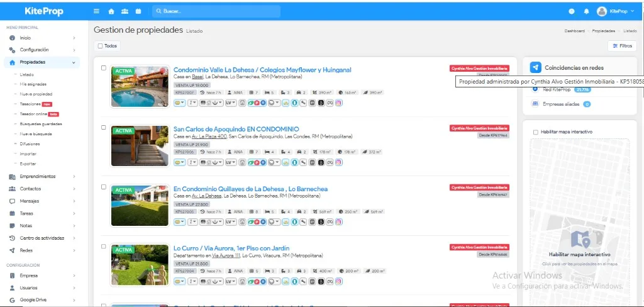This screenshot has width=644, height=307.
Task: Open the help icon beside the bell
Action: coord(572,11)
